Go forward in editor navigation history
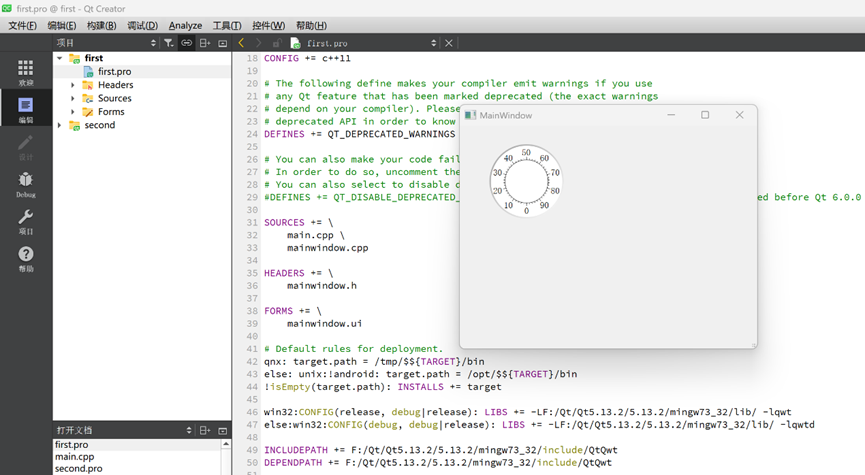The width and height of the screenshot is (865, 475). (x=258, y=43)
